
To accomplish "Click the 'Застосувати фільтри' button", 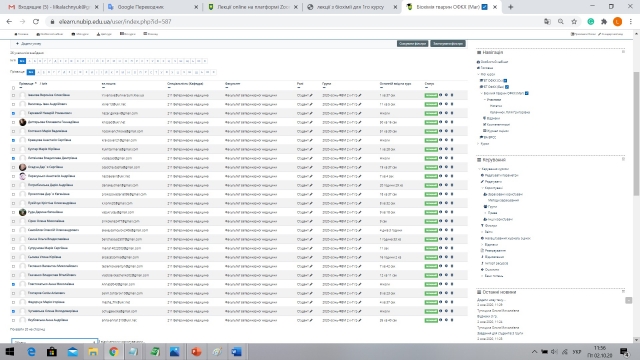I will pyautogui.click(x=448, y=44).
